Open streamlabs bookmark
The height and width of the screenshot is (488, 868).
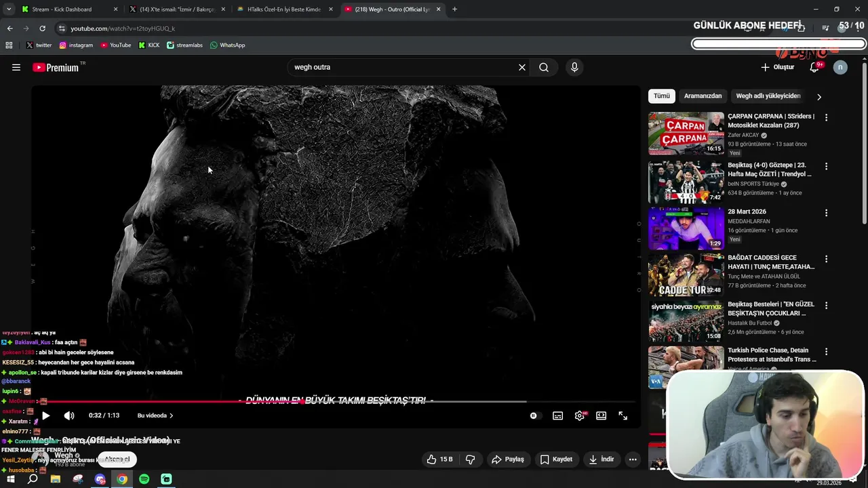[x=184, y=45]
